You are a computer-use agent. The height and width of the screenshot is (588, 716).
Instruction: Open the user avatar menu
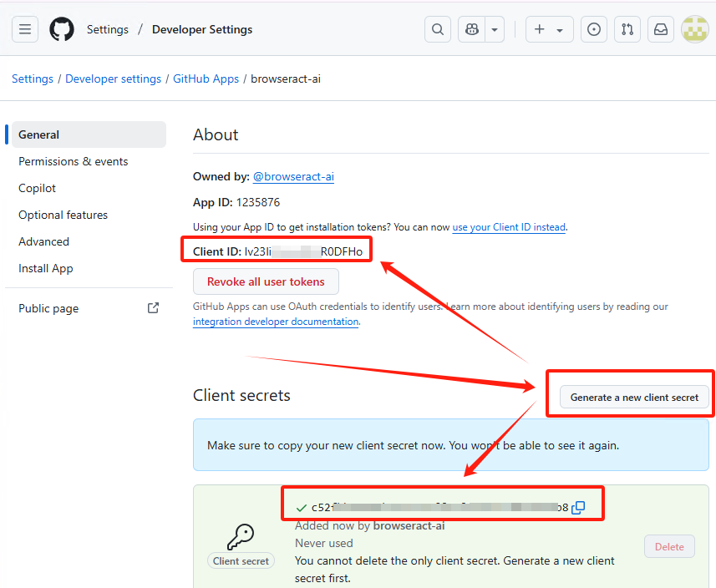695,29
